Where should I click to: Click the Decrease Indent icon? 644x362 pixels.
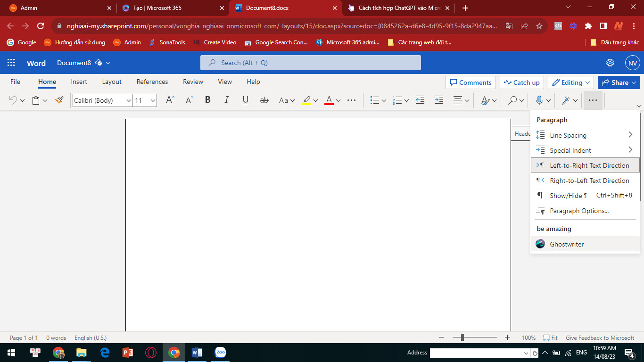click(420, 100)
